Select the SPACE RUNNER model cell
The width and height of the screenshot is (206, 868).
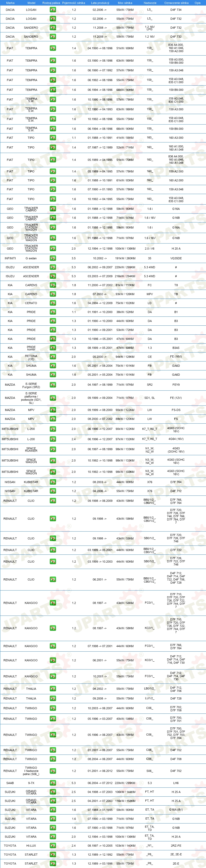click(31, 449)
